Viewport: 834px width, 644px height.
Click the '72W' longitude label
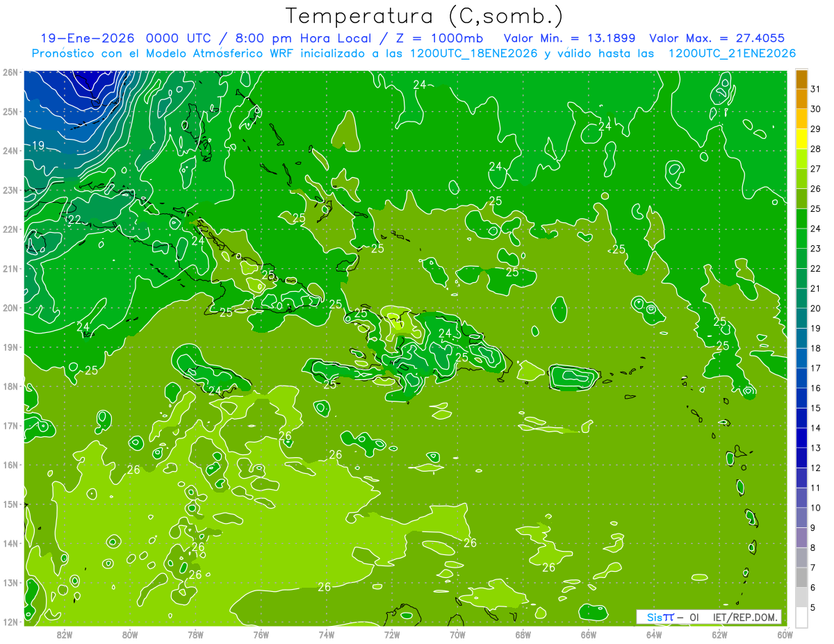point(392,634)
